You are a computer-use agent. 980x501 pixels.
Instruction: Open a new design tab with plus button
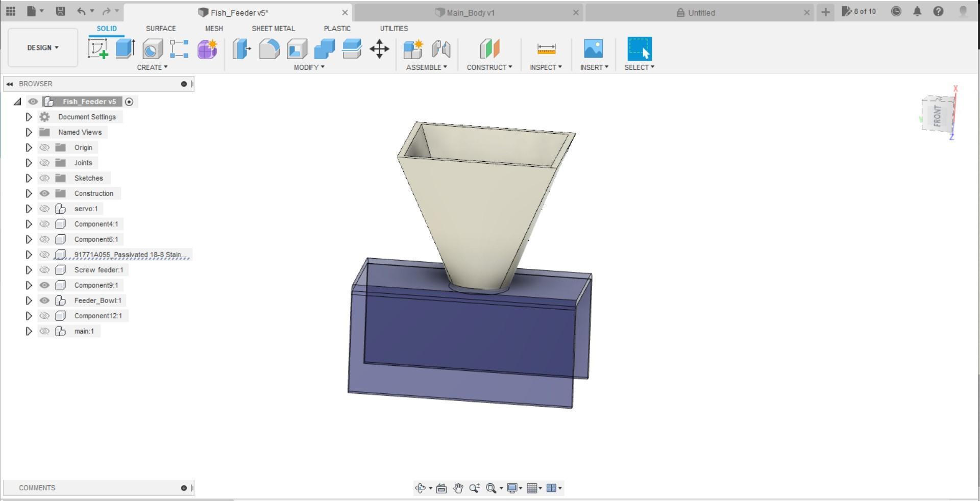[x=825, y=12]
